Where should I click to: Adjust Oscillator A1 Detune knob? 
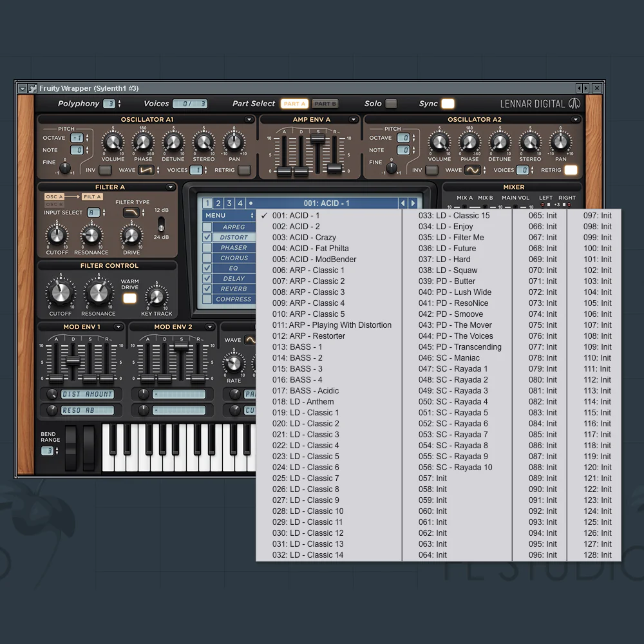[x=173, y=142]
